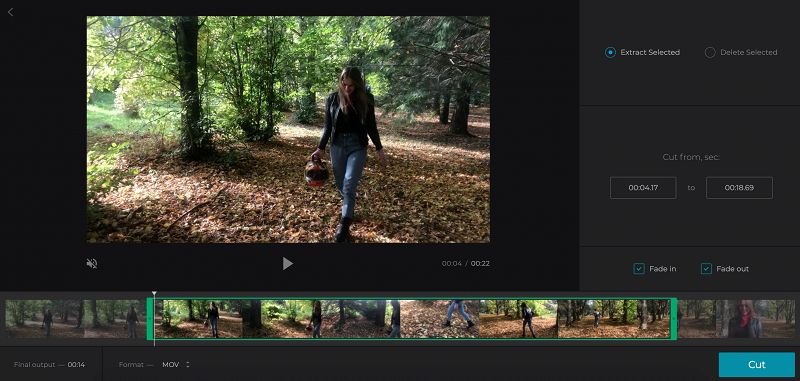Unmute video with the muted speaker icon
The width and height of the screenshot is (800, 381).
[x=92, y=263]
